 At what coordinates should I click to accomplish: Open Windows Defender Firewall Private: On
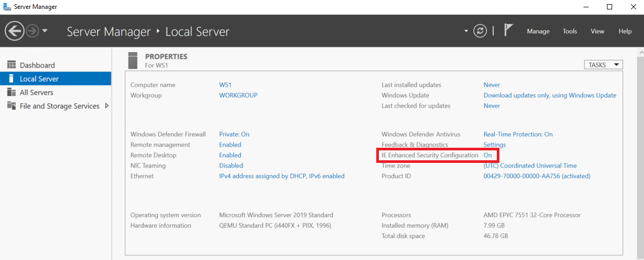point(234,134)
